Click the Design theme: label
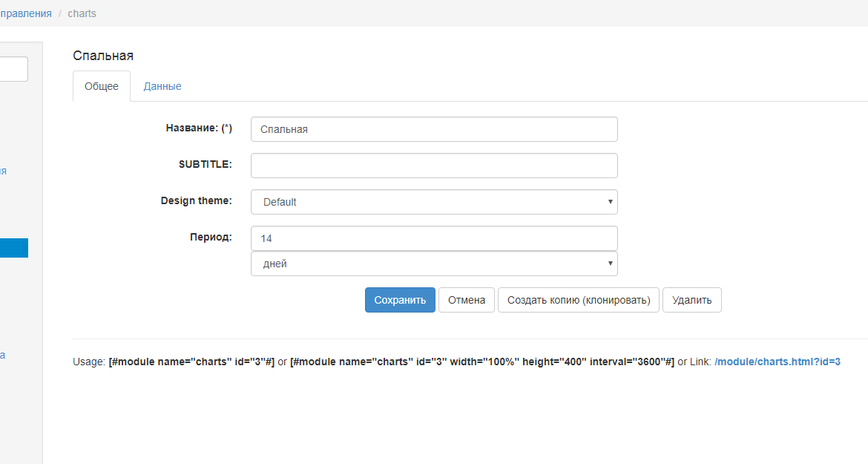The height and width of the screenshot is (464, 868). click(196, 200)
